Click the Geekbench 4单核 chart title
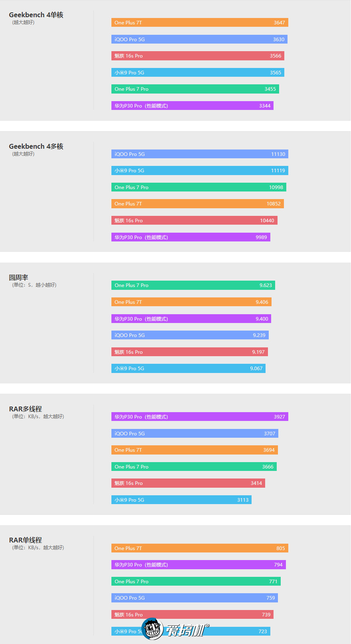 (x=36, y=15)
